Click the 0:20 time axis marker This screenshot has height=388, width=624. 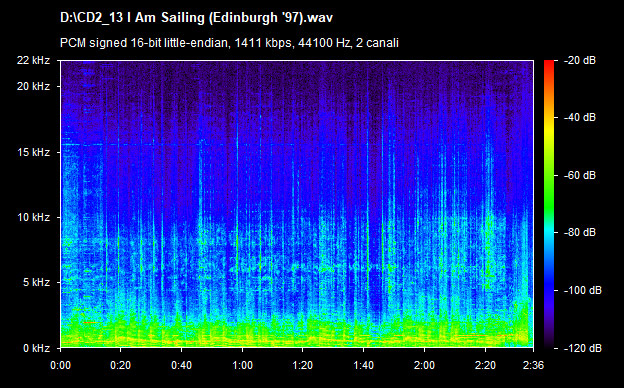[121, 365]
